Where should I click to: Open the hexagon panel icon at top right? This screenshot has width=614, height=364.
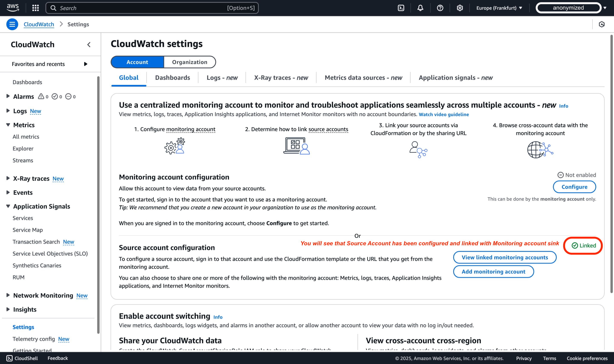[602, 24]
